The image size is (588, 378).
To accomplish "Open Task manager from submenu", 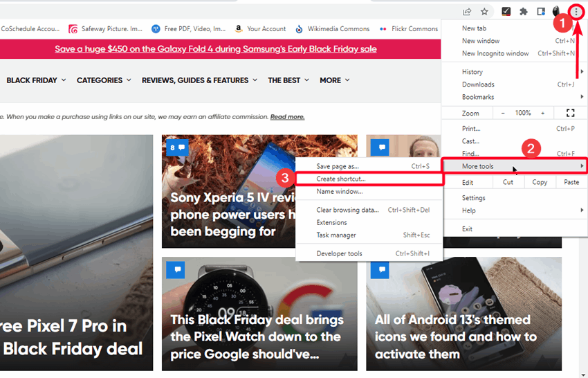I will coord(369,235).
